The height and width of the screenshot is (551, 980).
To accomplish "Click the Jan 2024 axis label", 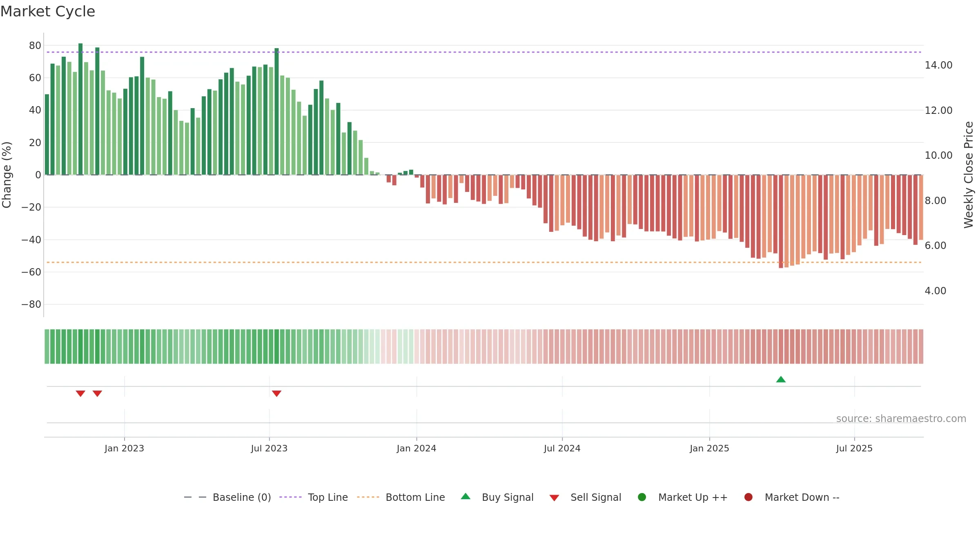I will pyautogui.click(x=416, y=449).
